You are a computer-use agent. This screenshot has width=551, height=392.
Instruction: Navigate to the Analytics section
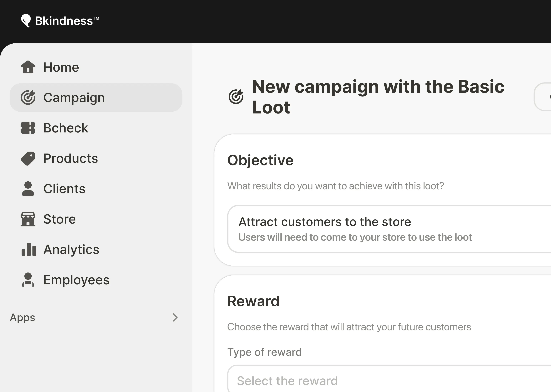tap(71, 249)
